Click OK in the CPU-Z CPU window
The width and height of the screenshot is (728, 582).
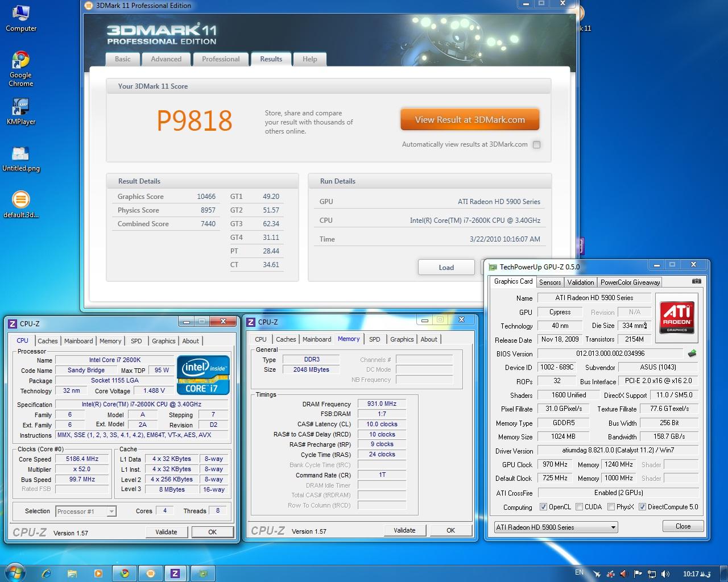tap(212, 532)
